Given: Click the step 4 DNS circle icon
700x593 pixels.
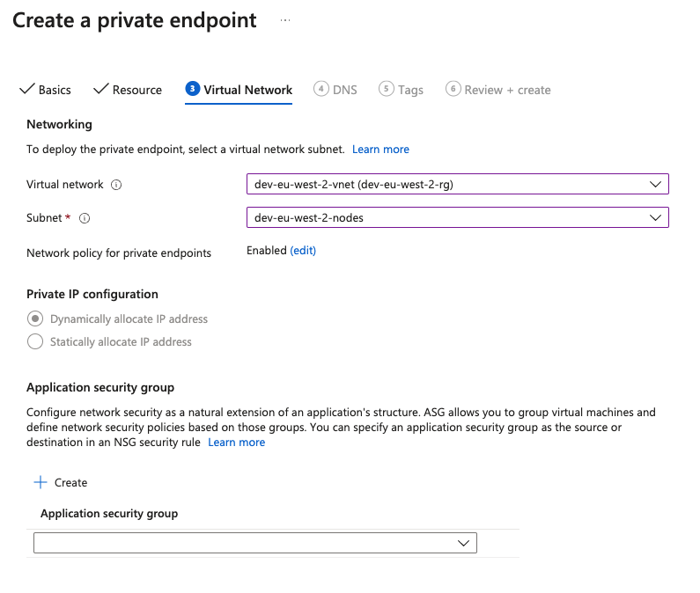Looking at the screenshot, I should [x=321, y=89].
